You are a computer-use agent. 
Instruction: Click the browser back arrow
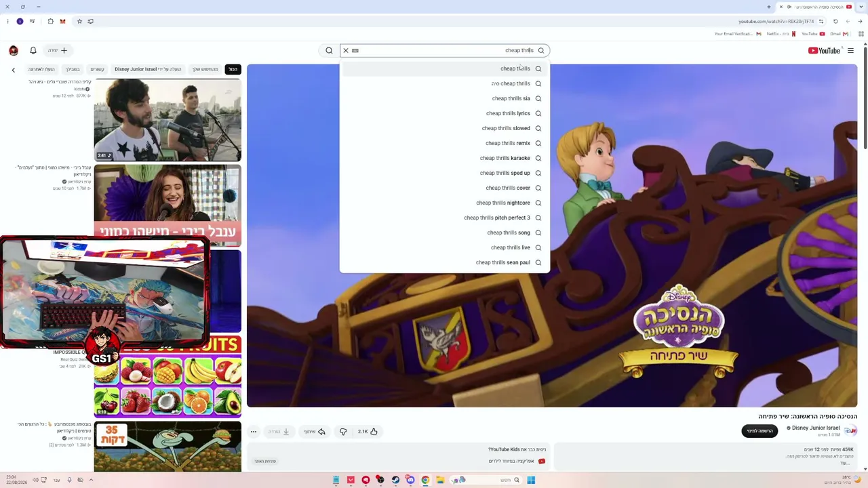click(x=861, y=21)
